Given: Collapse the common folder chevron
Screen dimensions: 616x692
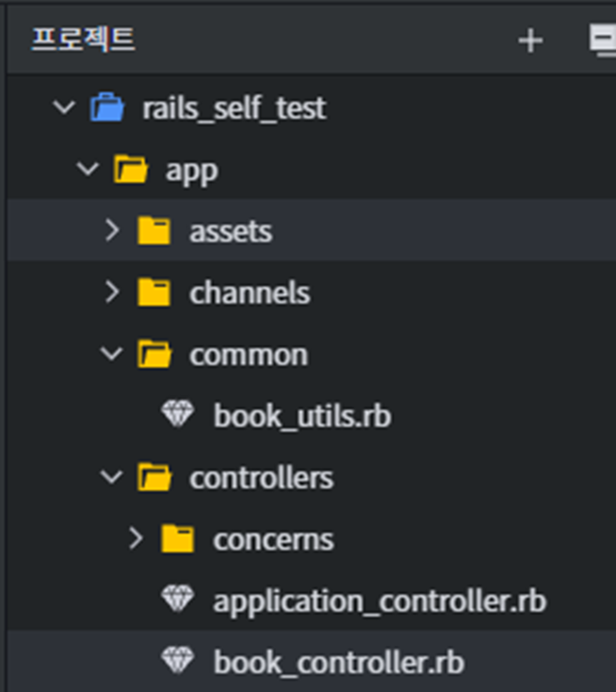Looking at the screenshot, I should coord(111,354).
